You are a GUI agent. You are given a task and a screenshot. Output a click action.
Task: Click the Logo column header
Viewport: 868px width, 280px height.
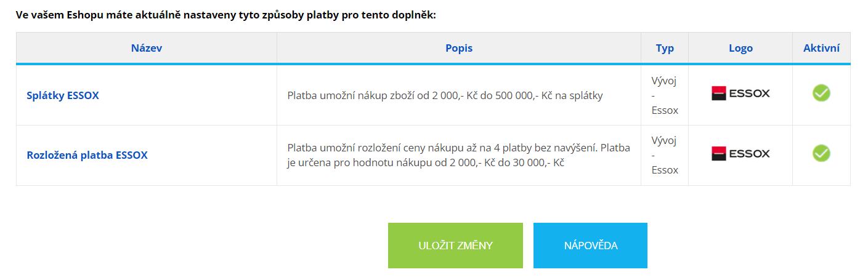pyautogui.click(x=740, y=48)
